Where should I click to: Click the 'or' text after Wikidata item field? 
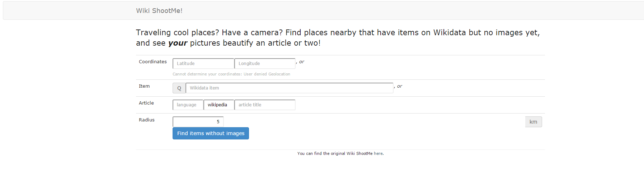coord(399,86)
